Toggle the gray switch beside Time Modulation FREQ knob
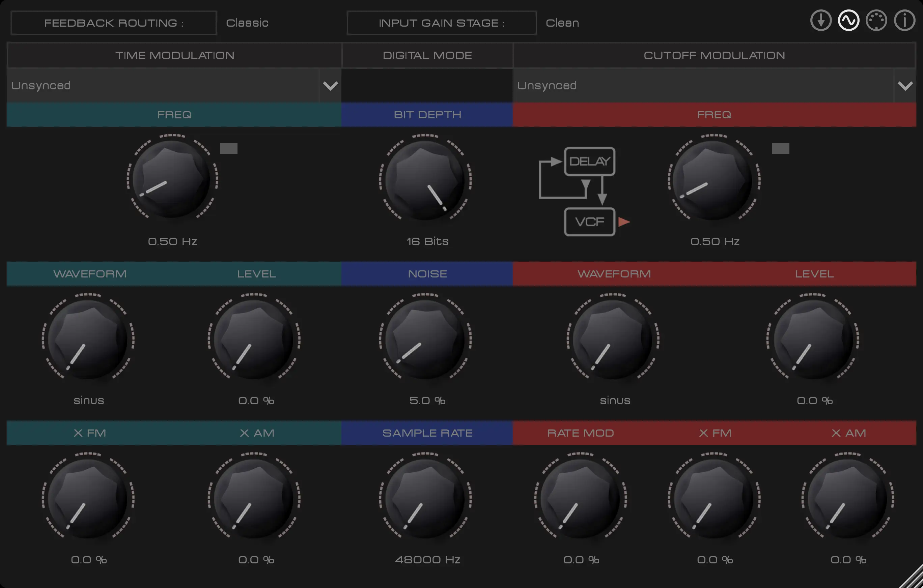This screenshot has height=588, width=923. pyautogui.click(x=228, y=148)
